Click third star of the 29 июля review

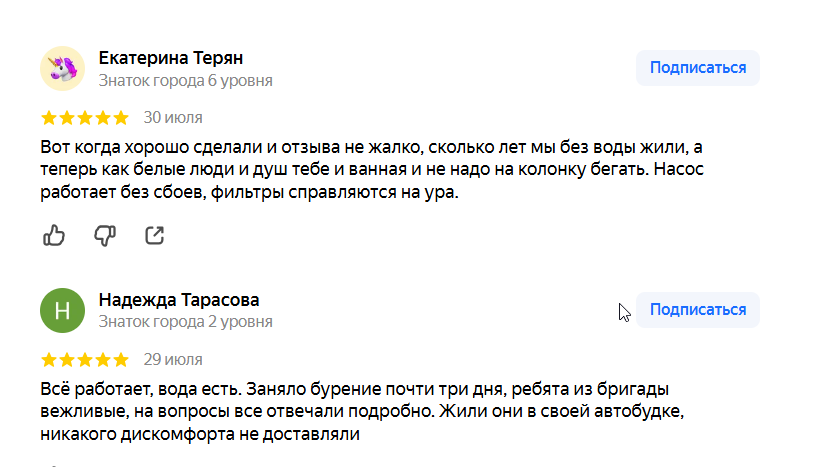tap(85, 360)
